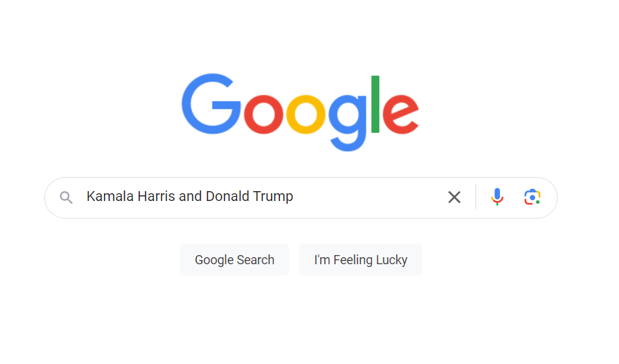Click the magnifying glass search icon

coord(66,197)
